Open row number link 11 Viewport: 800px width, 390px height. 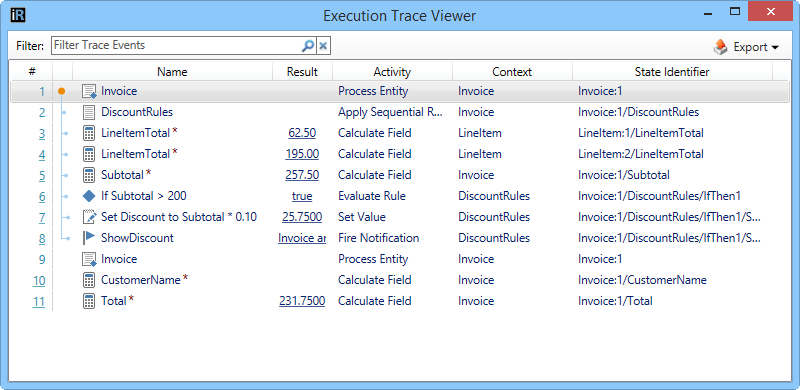pos(39,302)
